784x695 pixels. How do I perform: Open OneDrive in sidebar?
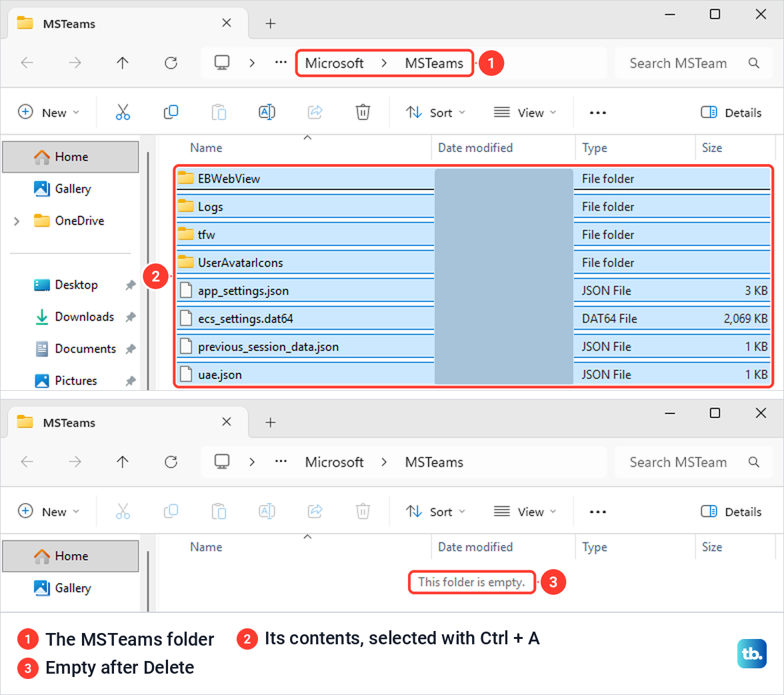[x=69, y=221]
